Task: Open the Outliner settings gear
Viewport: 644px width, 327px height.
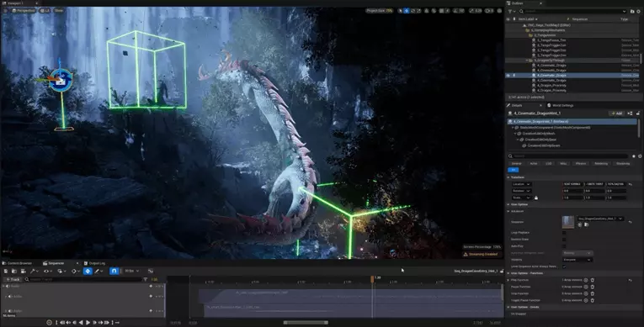Action: (639, 12)
